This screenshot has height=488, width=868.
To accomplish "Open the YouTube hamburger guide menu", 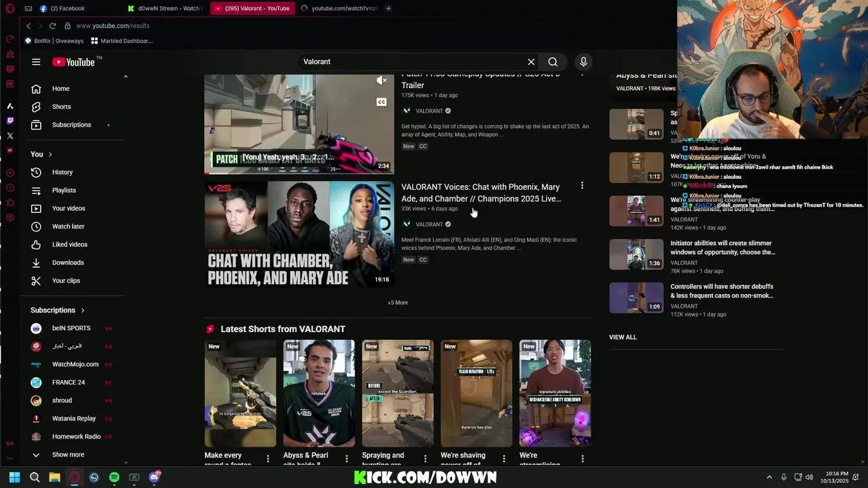I will pyautogui.click(x=36, y=62).
